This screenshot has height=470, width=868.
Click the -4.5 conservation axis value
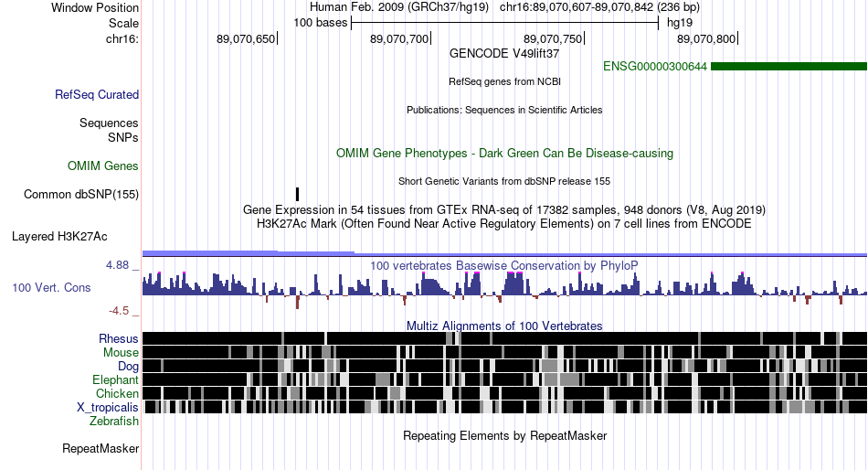tap(119, 311)
